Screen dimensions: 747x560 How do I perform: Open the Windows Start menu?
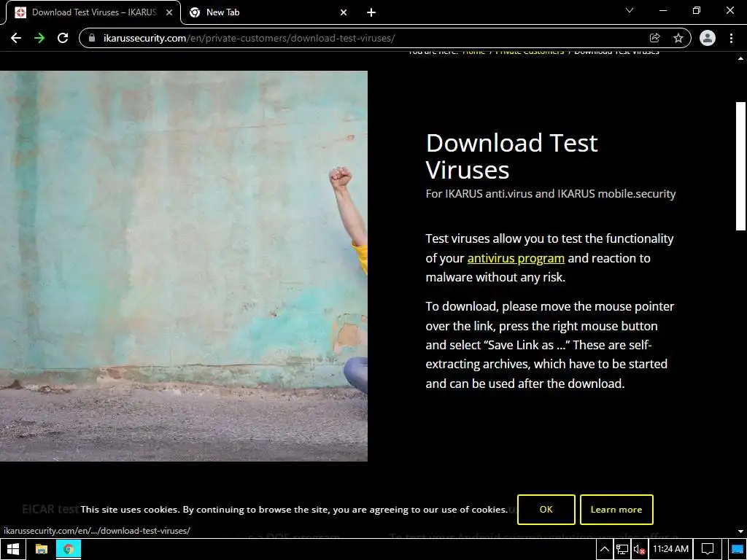coord(13,549)
